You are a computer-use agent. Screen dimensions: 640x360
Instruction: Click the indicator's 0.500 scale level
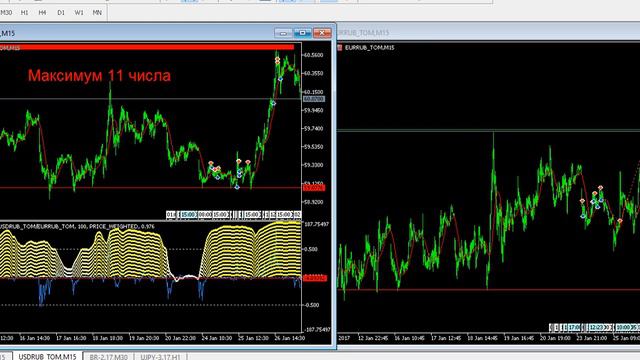point(312,249)
